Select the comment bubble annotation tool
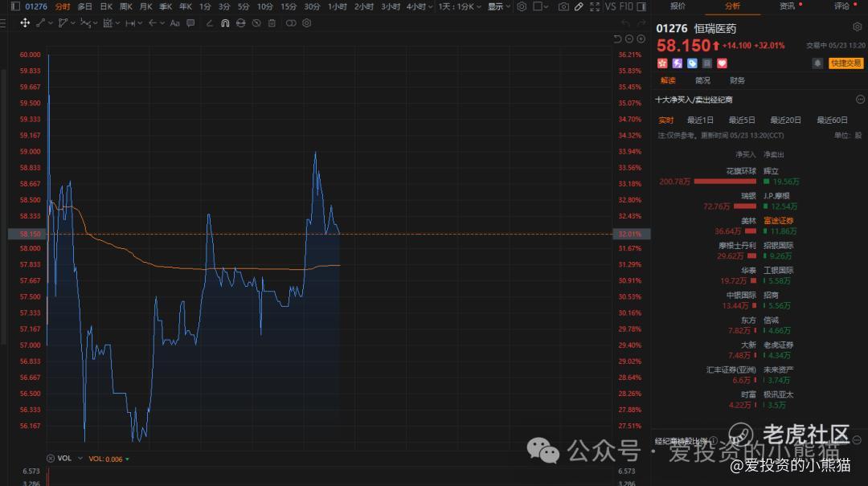868x486 pixels. tap(190, 23)
